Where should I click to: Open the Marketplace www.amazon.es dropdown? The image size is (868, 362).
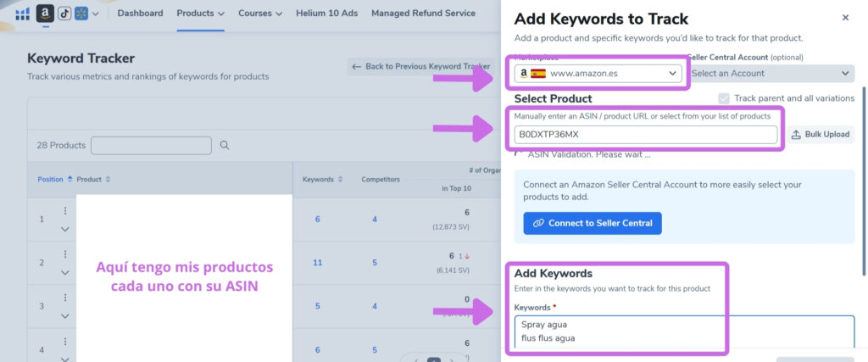click(598, 73)
